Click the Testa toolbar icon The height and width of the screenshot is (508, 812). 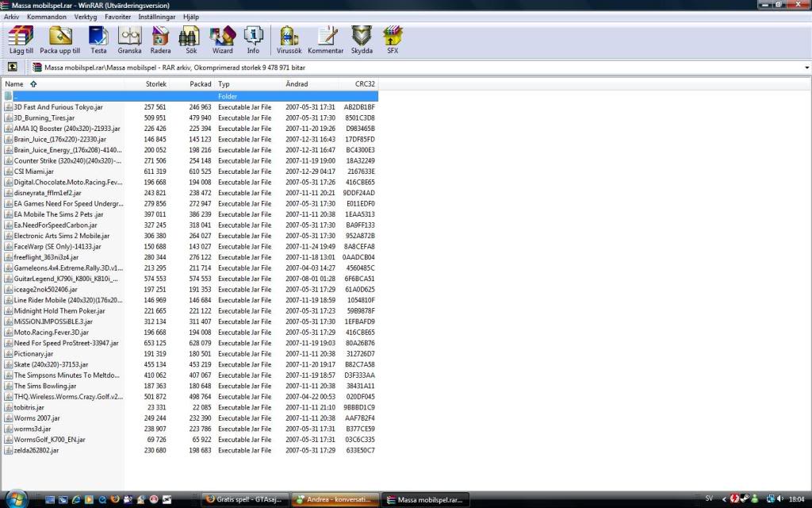[98, 40]
